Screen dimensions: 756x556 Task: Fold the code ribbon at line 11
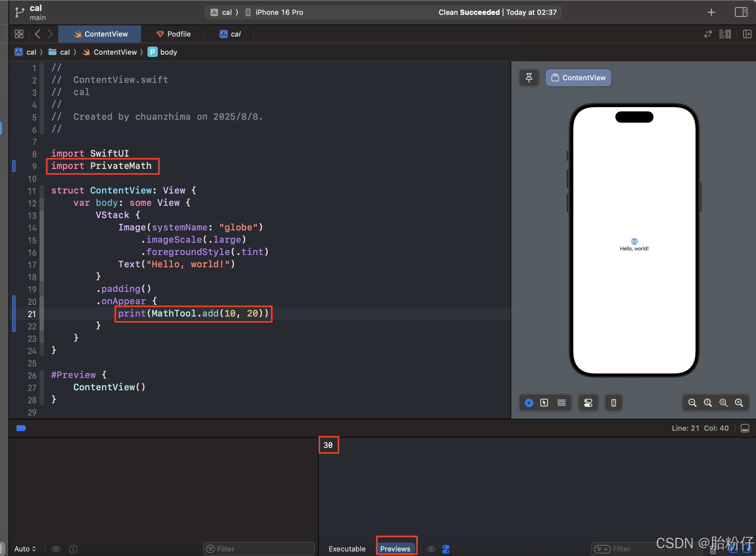click(x=42, y=191)
